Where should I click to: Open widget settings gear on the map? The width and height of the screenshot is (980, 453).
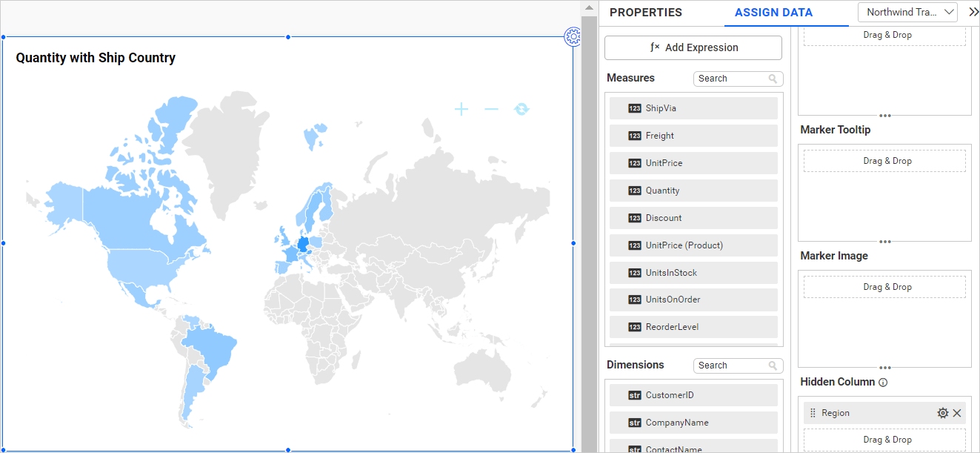[572, 36]
